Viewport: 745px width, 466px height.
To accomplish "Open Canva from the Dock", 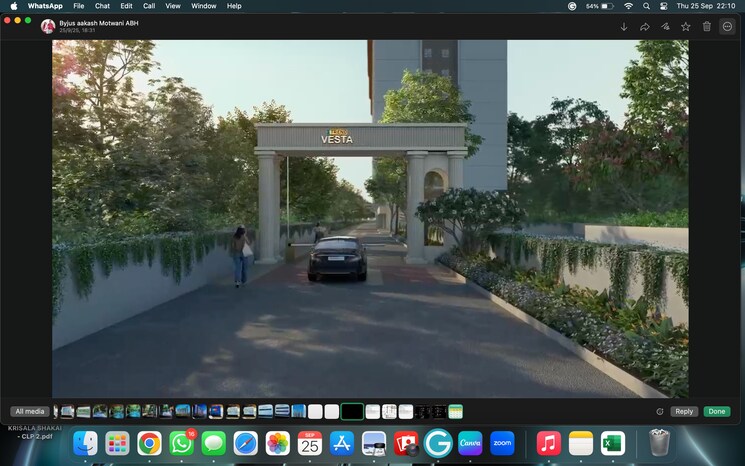I will pos(470,443).
